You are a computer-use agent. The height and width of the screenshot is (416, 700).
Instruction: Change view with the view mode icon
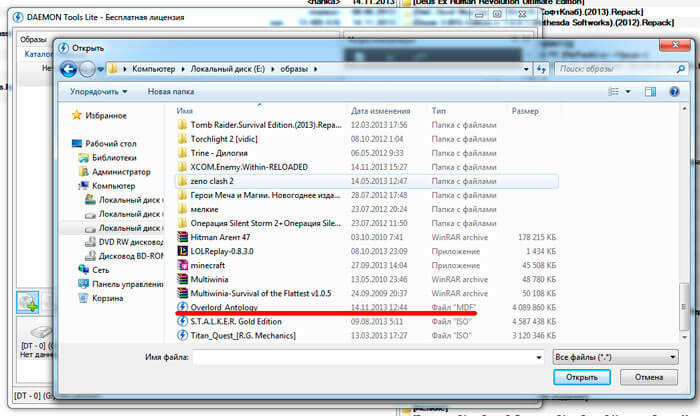coord(614,92)
